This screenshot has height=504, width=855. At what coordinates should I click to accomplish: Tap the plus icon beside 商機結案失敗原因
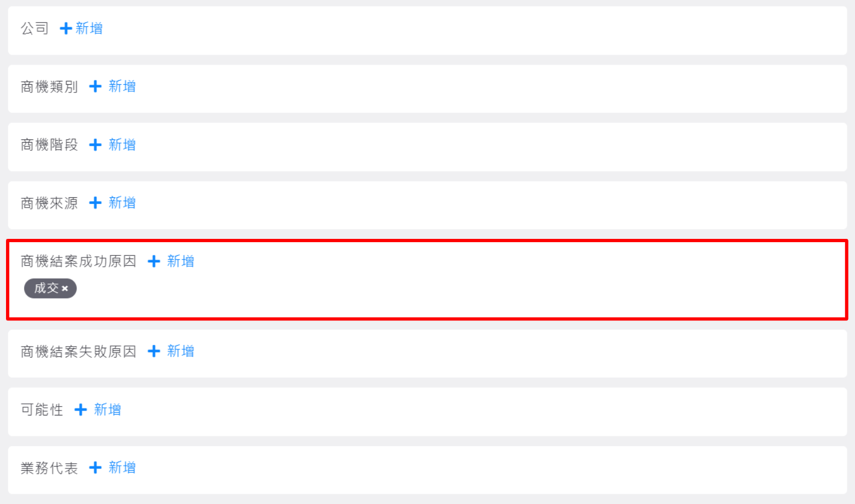154,351
